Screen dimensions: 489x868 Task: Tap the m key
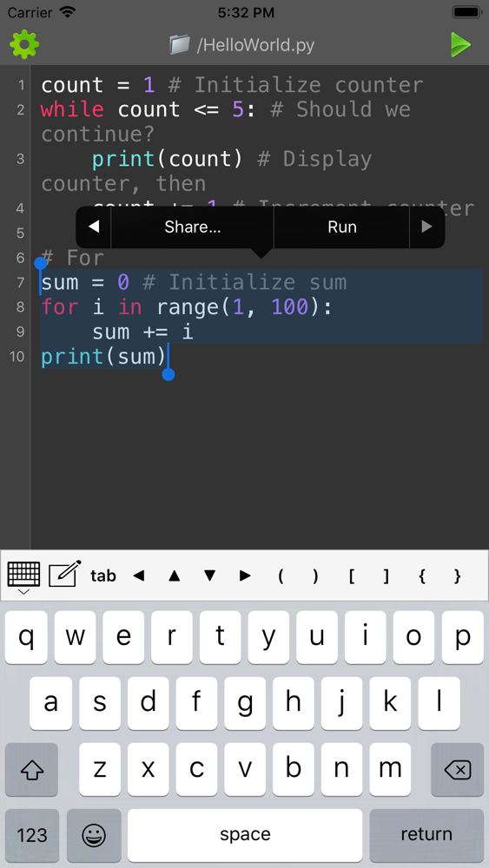coord(390,769)
